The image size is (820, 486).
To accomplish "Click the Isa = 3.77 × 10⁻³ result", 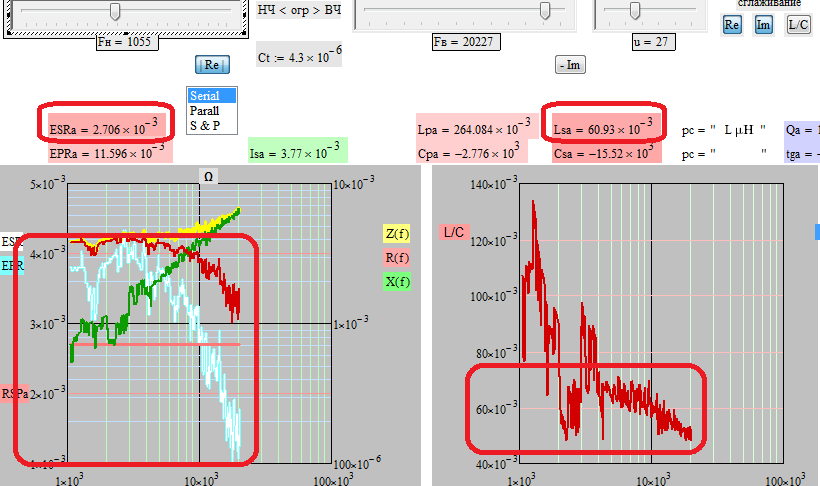I will (298, 151).
